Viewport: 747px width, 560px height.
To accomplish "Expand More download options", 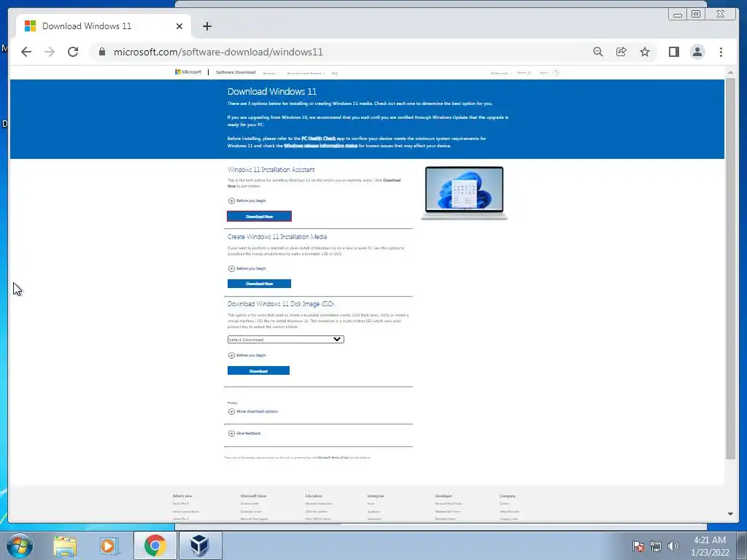I will pos(253,411).
